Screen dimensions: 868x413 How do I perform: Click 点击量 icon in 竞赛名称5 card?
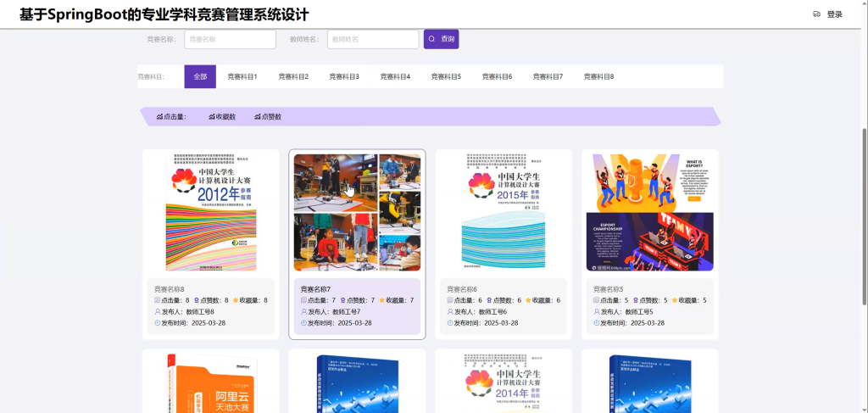(x=596, y=300)
